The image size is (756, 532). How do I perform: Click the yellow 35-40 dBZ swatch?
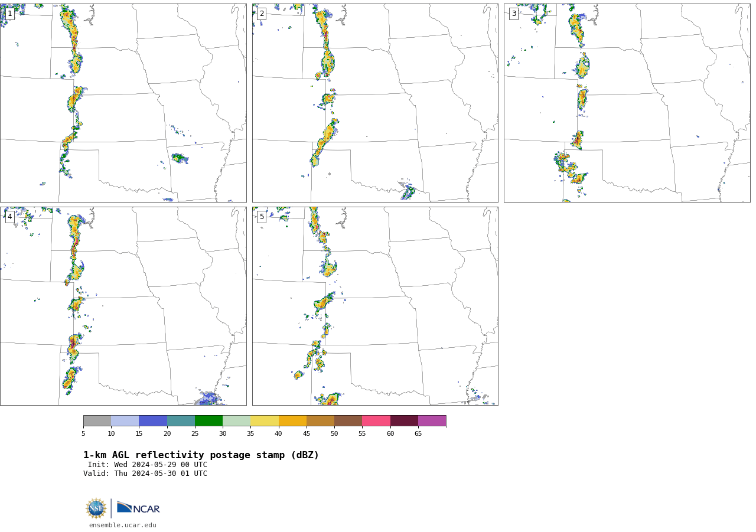[265, 420]
